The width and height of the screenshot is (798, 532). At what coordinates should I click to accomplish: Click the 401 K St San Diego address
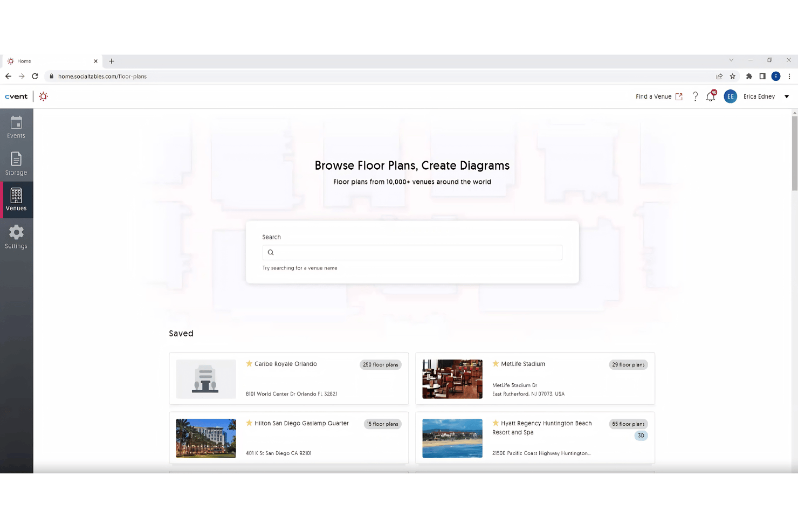[x=279, y=453]
